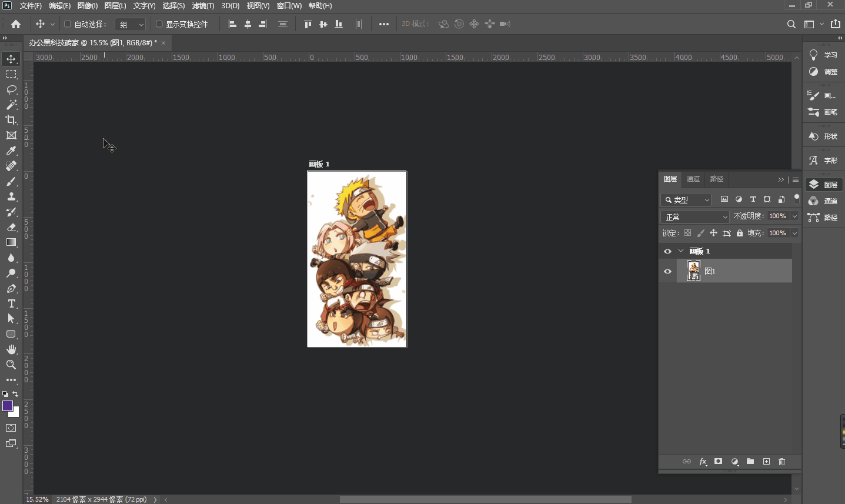The width and height of the screenshot is (845, 504).
Task: Open the 不透明度 opacity dropdown arrow
Action: (x=794, y=216)
